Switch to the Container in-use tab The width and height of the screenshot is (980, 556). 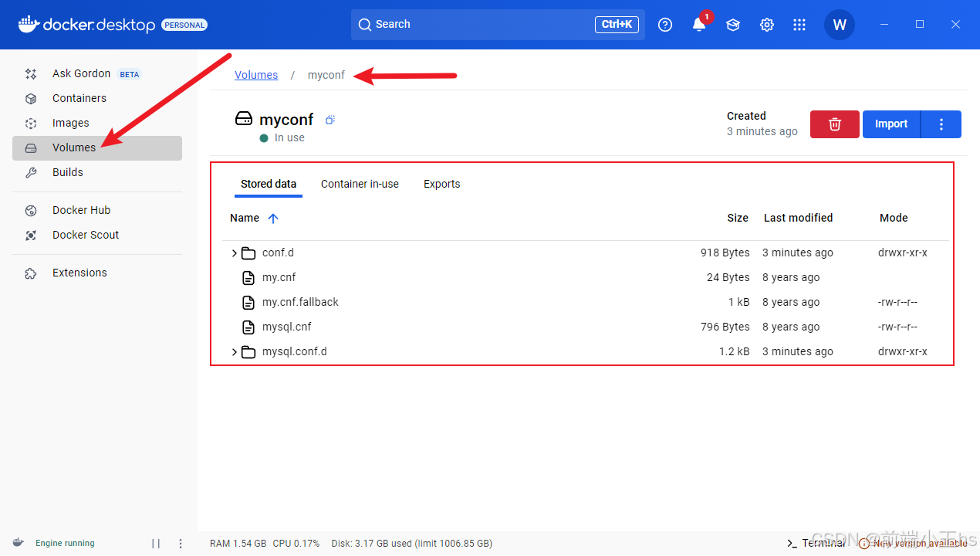(x=360, y=184)
